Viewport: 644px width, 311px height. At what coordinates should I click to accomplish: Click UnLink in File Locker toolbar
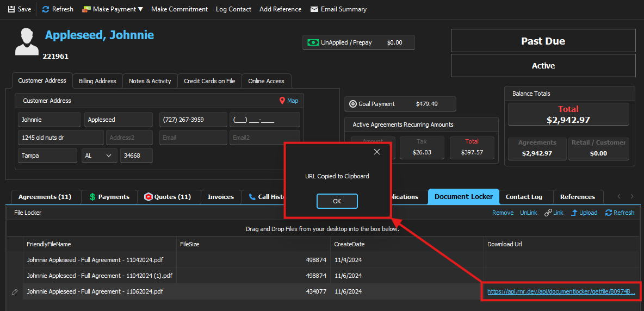click(529, 213)
